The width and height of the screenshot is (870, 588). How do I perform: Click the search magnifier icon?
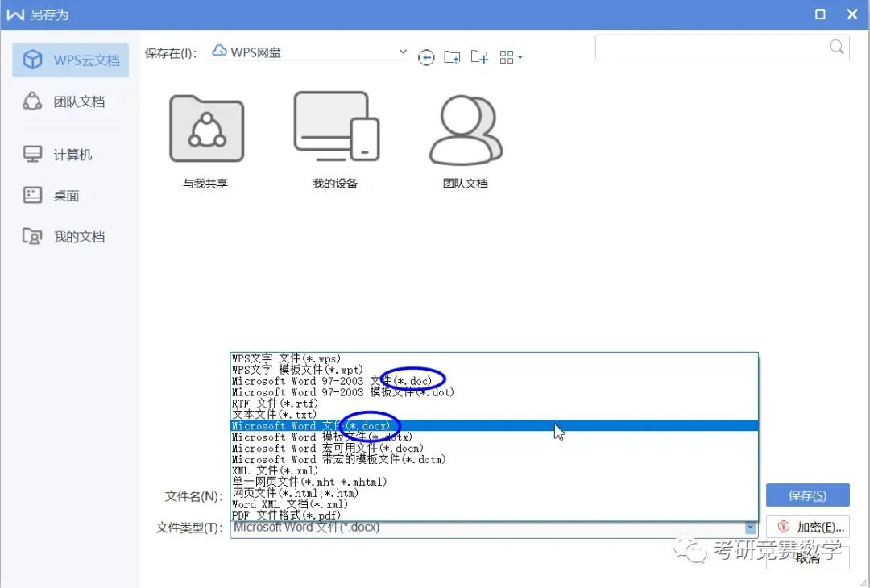[836, 47]
